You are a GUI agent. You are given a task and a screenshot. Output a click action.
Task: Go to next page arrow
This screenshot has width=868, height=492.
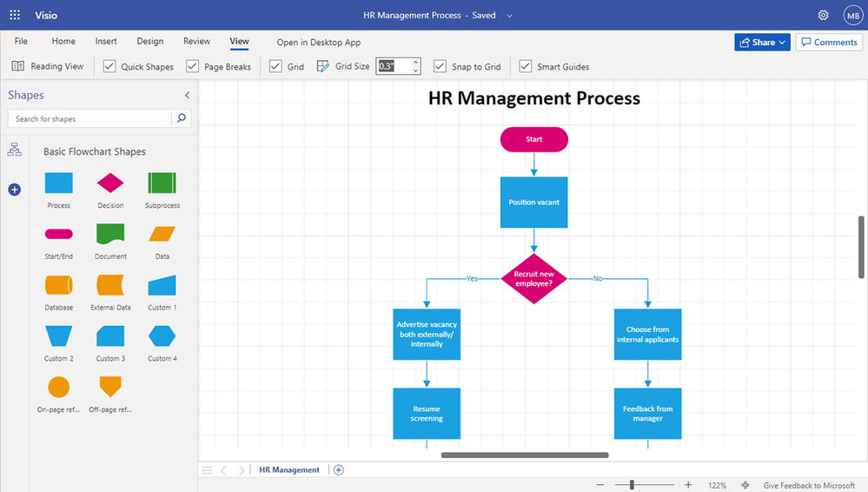242,470
